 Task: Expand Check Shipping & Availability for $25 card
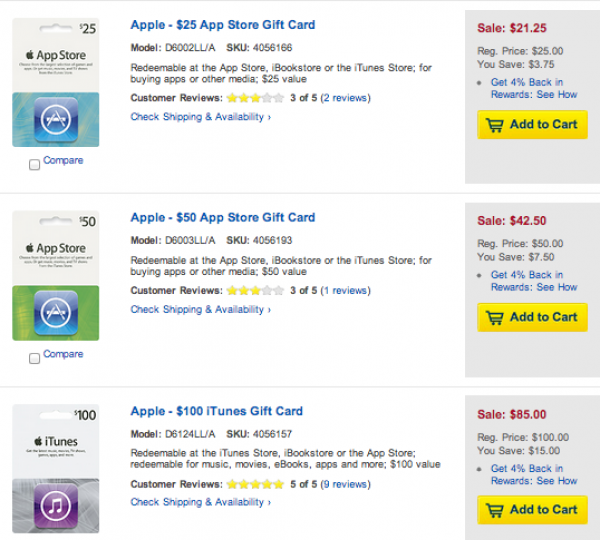pos(200,117)
